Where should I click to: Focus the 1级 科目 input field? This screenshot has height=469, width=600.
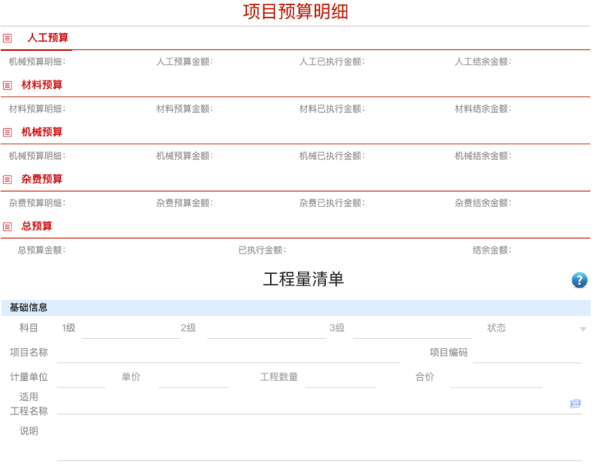pyautogui.click(x=130, y=330)
